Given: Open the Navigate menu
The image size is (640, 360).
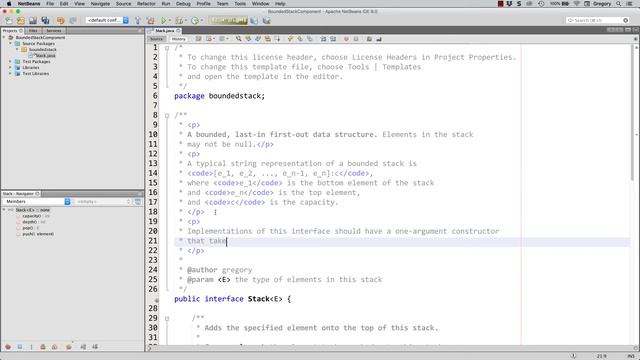Looking at the screenshot, I should coord(100,4).
